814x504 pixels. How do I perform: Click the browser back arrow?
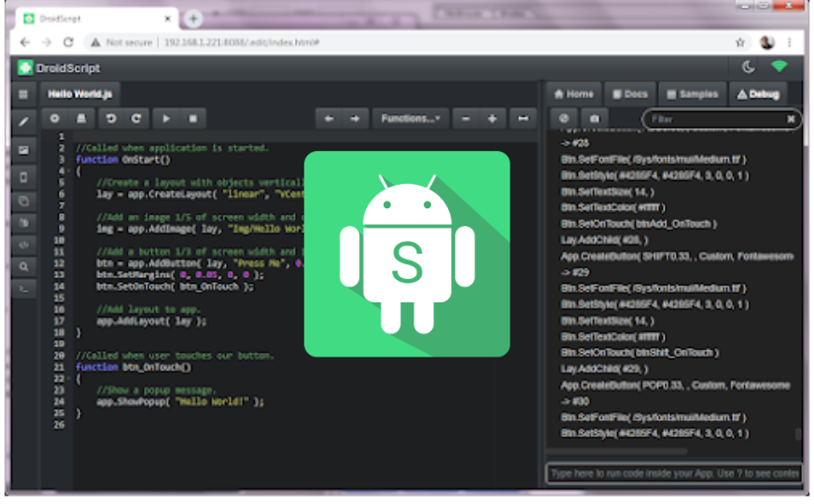(25, 42)
